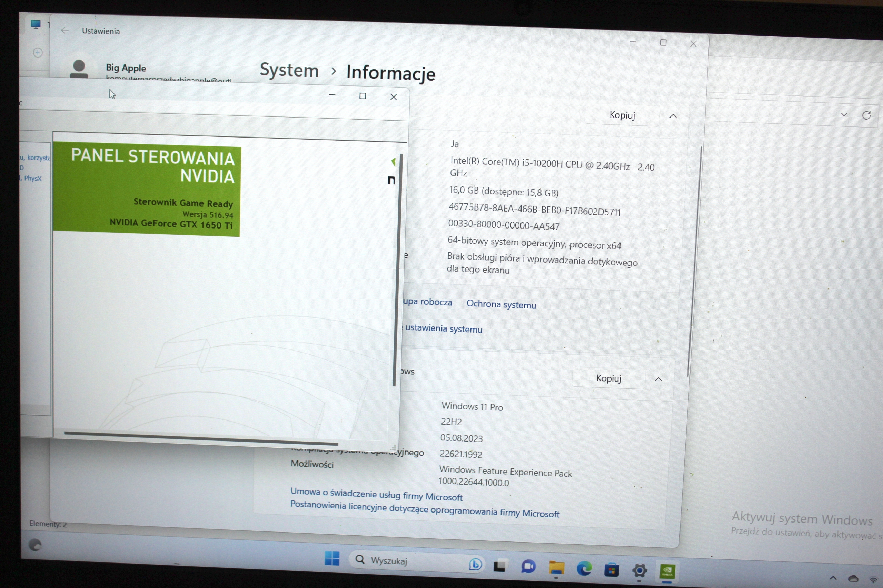Open Bing chat from the search box
This screenshot has width=883, height=588.
tap(475, 564)
